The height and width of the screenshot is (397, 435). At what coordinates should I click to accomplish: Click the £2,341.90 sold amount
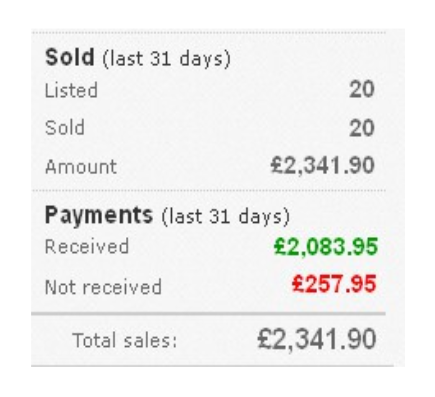pyautogui.click(x=323, y=166)
